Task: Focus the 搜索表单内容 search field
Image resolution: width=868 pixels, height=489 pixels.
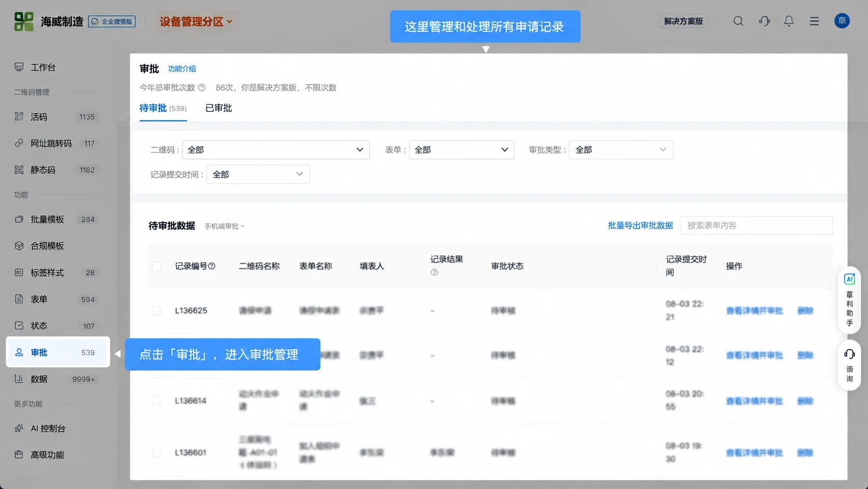Action: (756, 226)
